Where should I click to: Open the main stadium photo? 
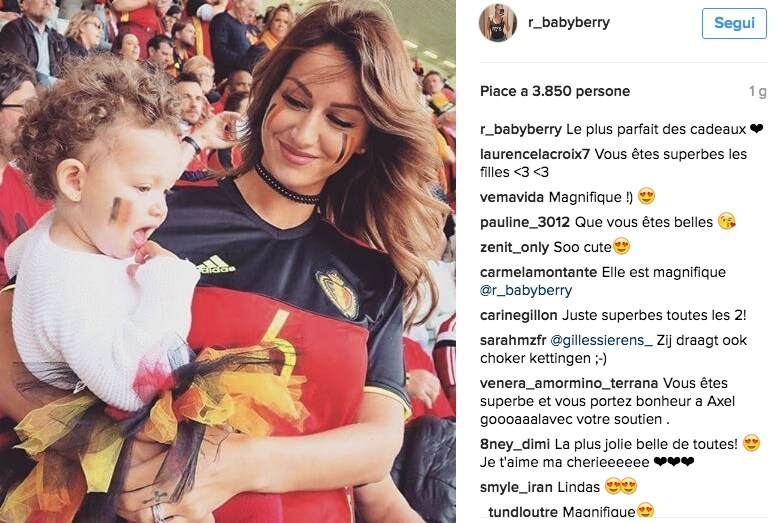[228, 262]
